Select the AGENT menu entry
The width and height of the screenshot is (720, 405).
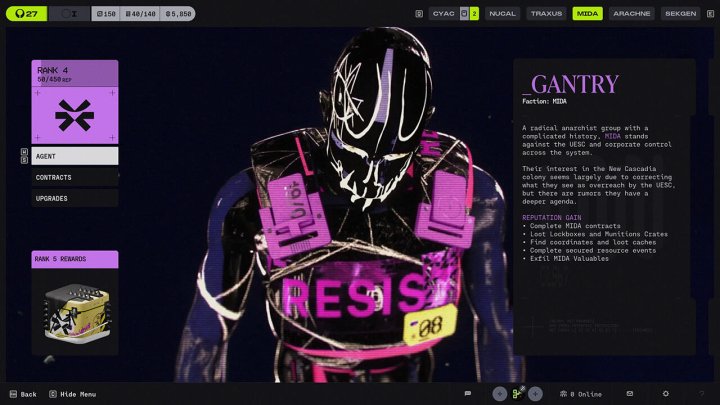click(75, 156)
